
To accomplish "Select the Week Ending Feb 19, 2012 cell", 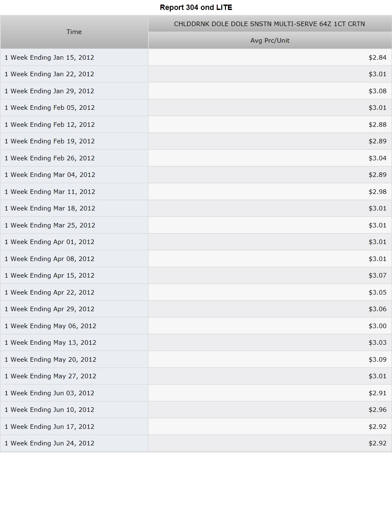I will [74, 141].
